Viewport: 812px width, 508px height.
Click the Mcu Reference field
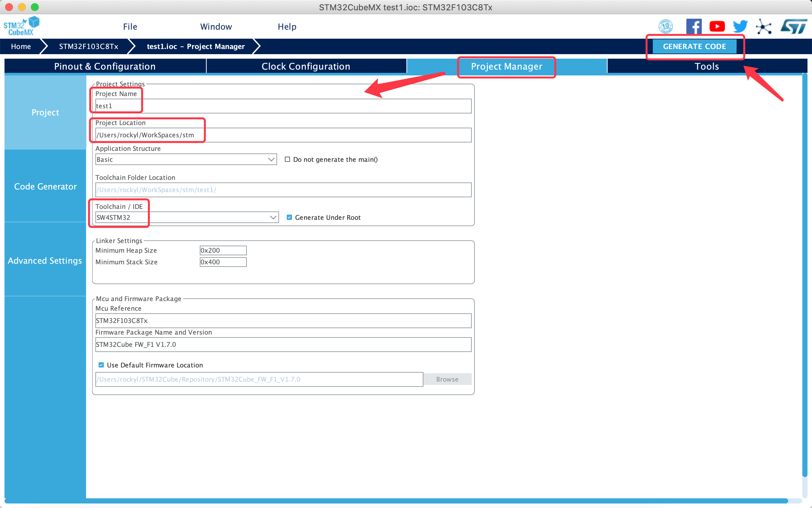coord(284,321)
